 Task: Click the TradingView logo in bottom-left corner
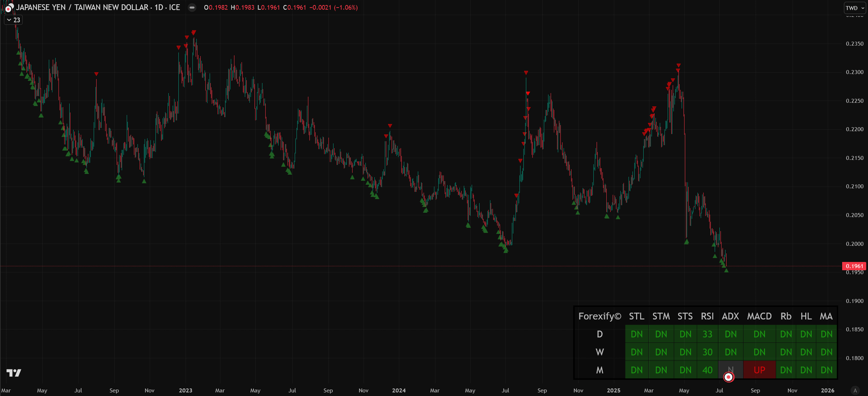point(14,373)
